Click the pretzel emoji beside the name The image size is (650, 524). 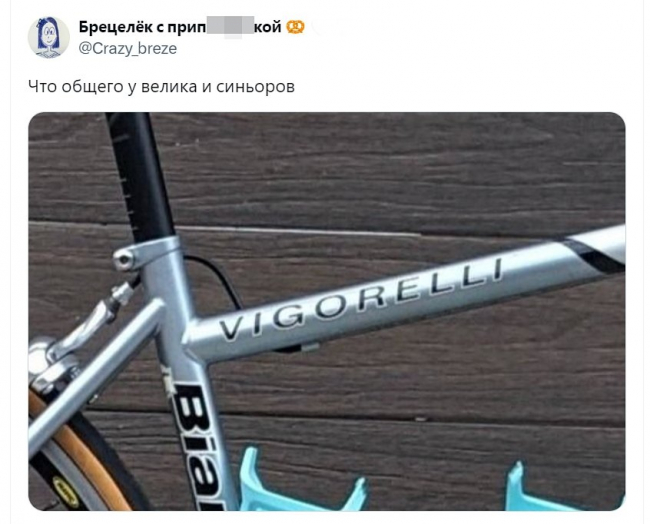(295, 27)
